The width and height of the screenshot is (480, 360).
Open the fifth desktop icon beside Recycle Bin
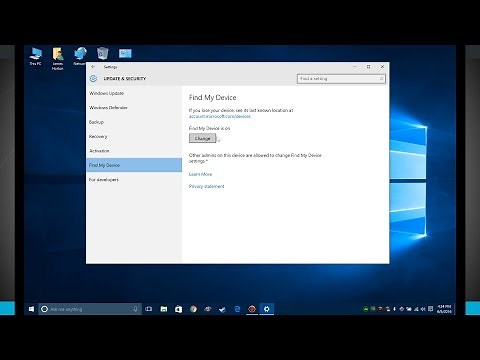coord(125,53)
